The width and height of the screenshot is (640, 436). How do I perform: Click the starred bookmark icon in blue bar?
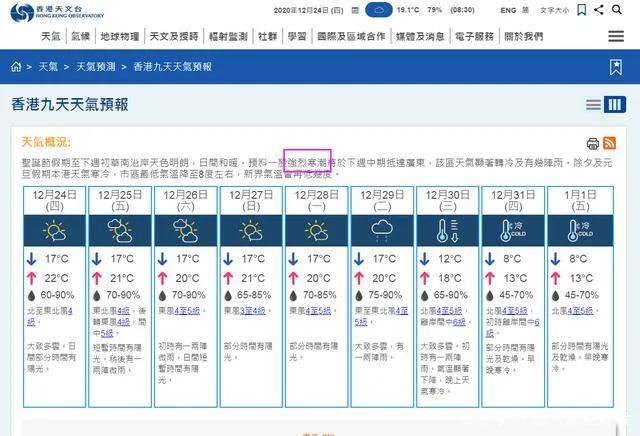[616, 67]
